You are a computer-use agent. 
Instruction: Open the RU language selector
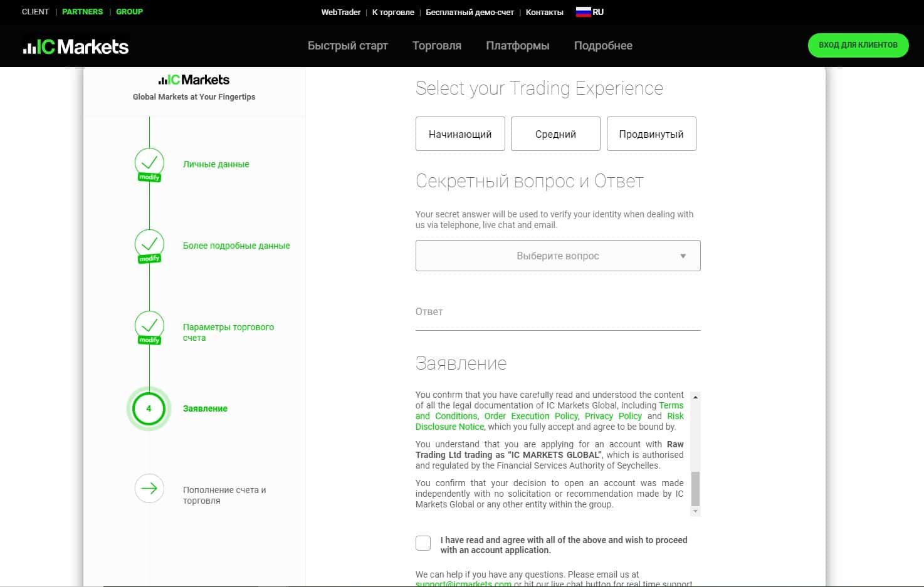click(x=590, y=12)
